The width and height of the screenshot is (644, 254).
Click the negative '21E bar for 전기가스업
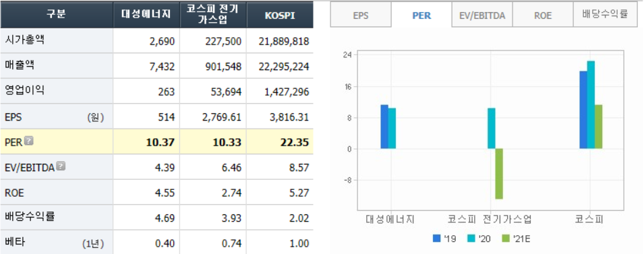tap(499, 174)
